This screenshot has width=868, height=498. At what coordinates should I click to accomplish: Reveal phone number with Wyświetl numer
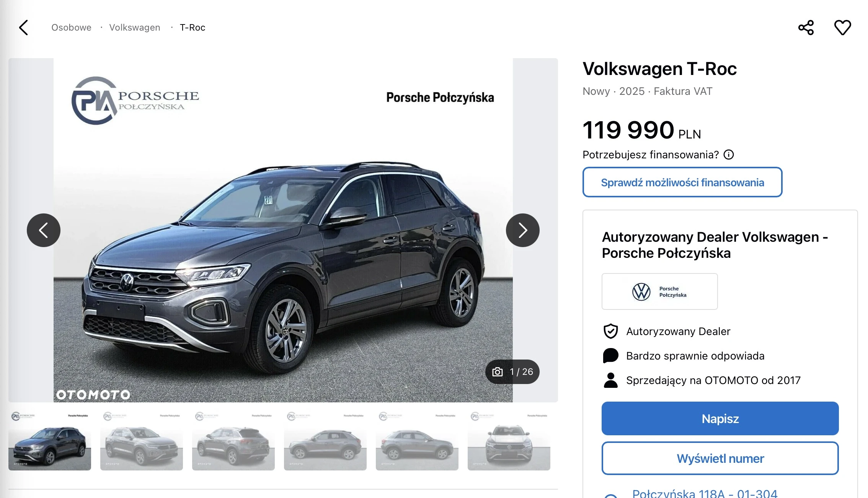720,458
